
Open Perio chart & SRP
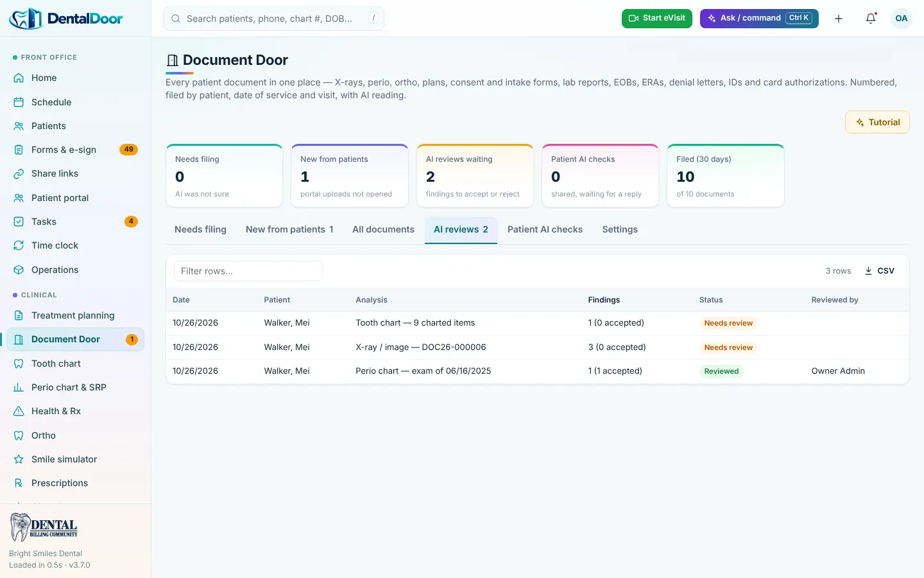(x=75, y=387)
